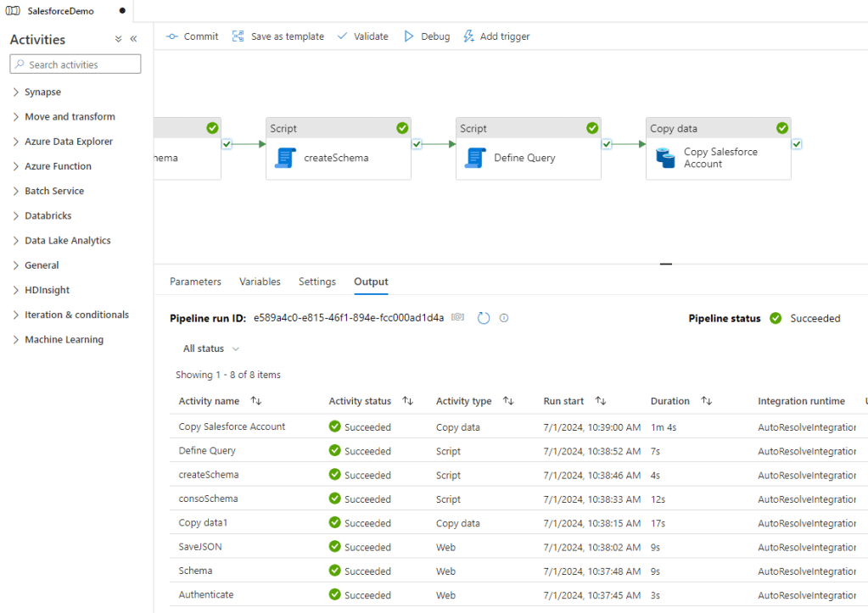Image resolution: width=868 pixels, height=613 pixels.
Task: Click the refresh icon beside pipeline run ID
Action: [484, 318]
